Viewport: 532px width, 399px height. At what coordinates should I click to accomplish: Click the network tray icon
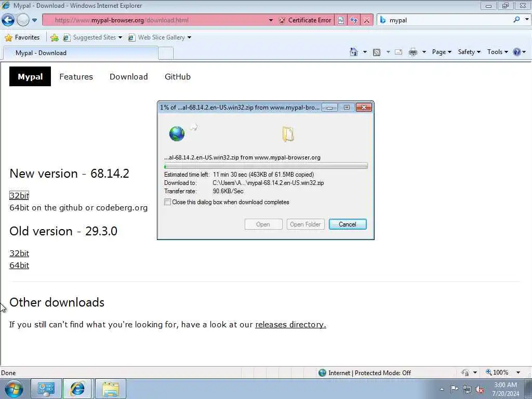tap(467, 389)
